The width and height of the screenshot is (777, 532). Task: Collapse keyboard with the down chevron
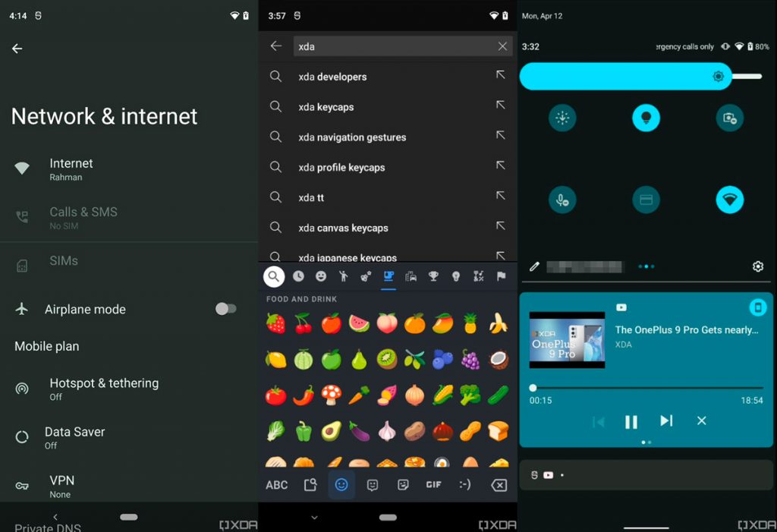pyautogui.click(x=314, y=518)
